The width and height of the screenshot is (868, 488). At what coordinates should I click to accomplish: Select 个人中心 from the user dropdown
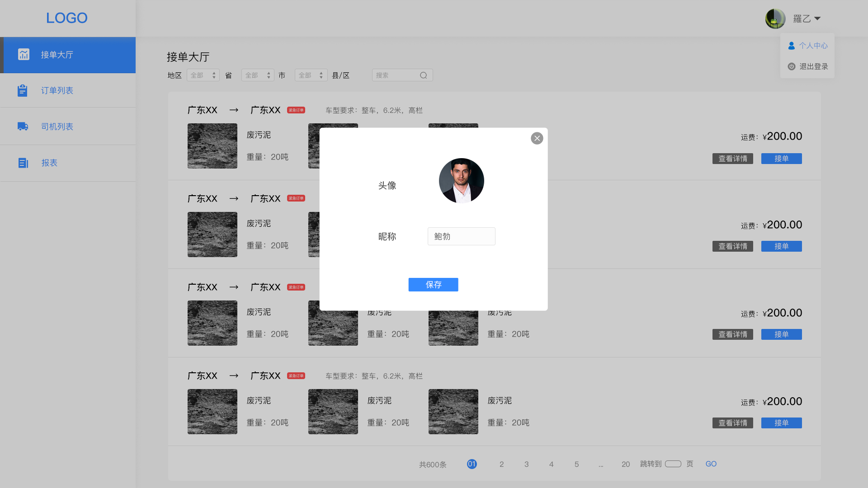tap(807, 46)
